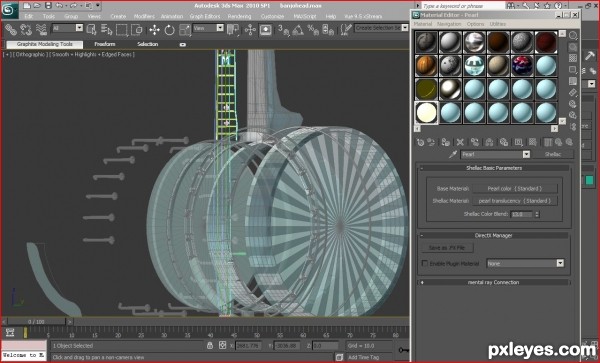
Task: Select the Rotate transform tool
Action: pyautogui.click(x=169, y=29)
